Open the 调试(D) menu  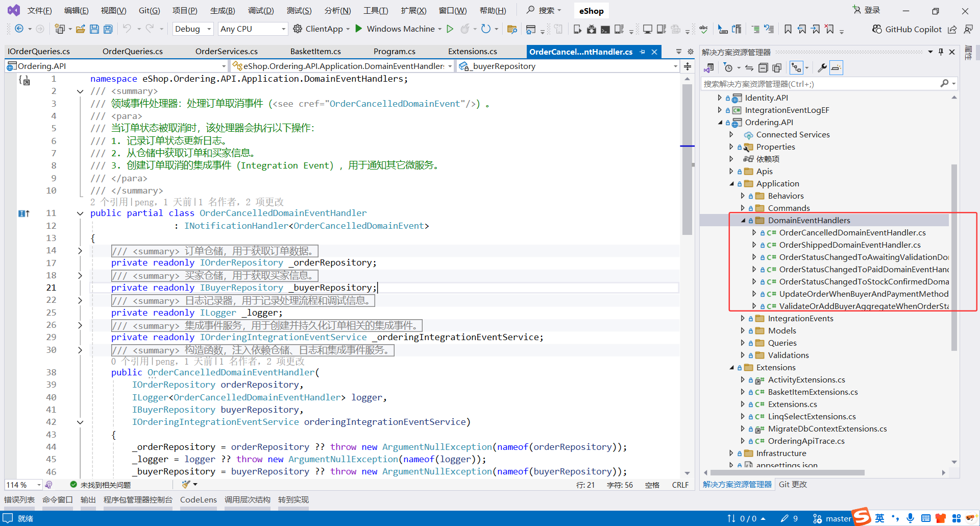pyautogui.click(x=261, y=11)
